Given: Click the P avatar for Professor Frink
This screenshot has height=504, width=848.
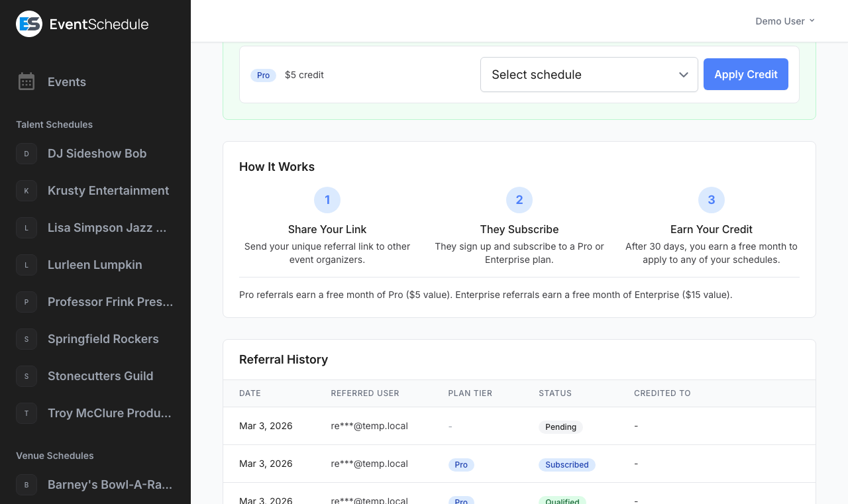Looking at the screenshot, I should [x=26, y=302].
